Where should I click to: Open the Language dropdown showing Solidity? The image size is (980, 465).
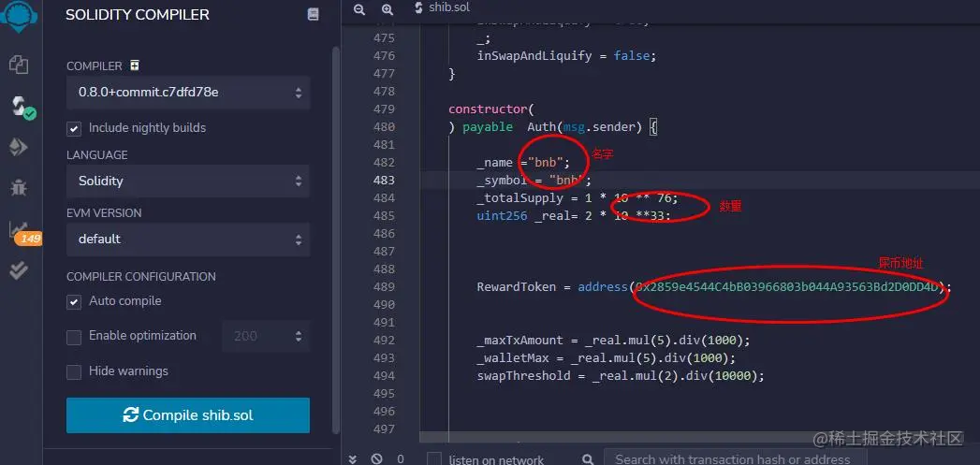(x=188, y=182)
